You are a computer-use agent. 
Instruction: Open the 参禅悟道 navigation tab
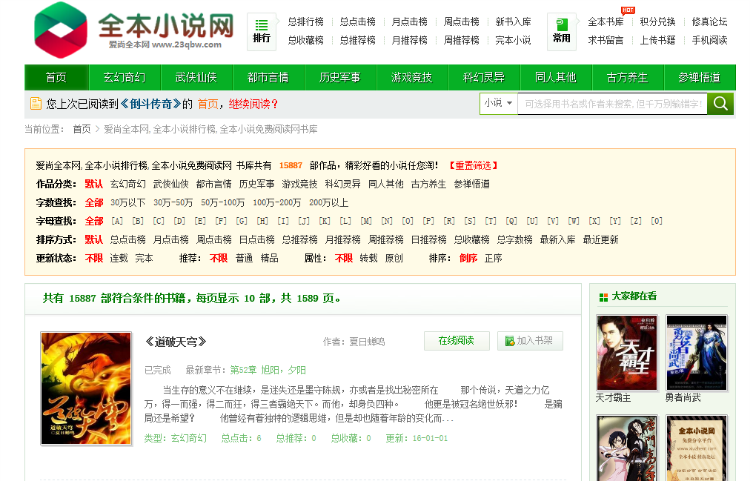click(699, 77)
